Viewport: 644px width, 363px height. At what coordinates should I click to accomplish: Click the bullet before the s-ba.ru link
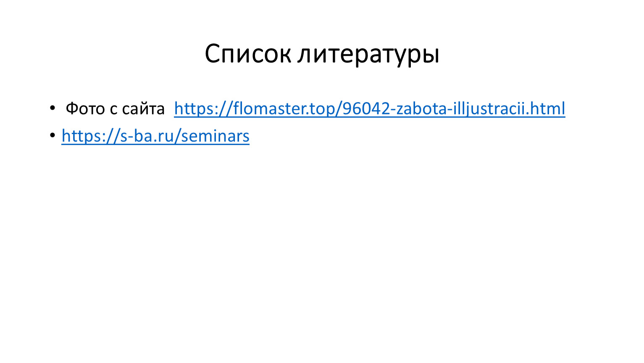[x=52, y=135]
